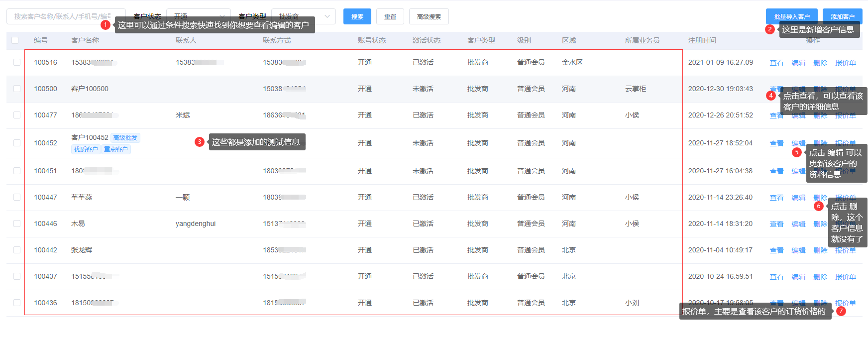Click the 注册时间 column header
This screenshot has width=868, height=337.
tap(702, 40)
